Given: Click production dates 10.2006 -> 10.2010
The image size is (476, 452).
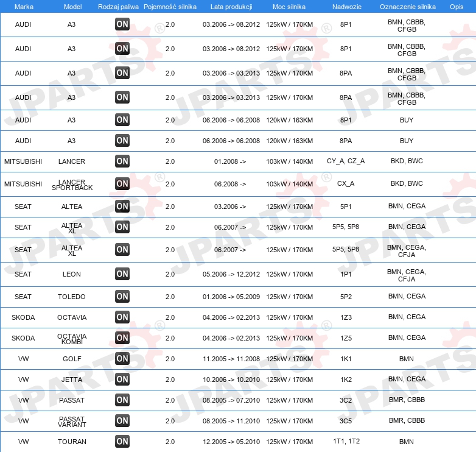Looking at the screenshot, I should [x=231, y=380].
